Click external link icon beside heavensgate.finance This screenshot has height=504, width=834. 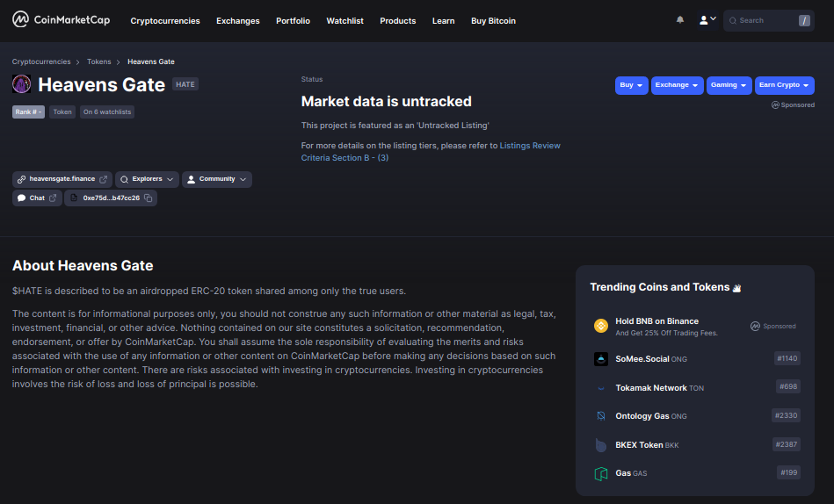coord(103,180)
